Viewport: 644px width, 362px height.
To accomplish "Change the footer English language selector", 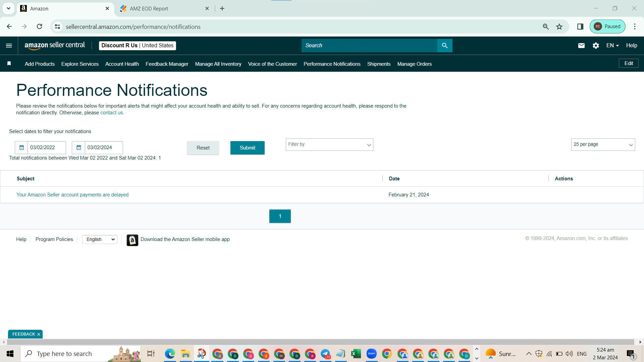I will click(100, 239).
